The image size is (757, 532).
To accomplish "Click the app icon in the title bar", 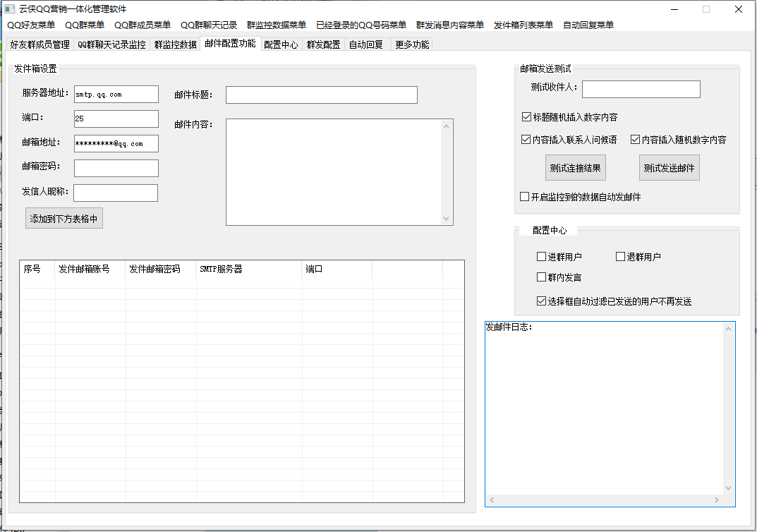I will click(x=10, y=9).
